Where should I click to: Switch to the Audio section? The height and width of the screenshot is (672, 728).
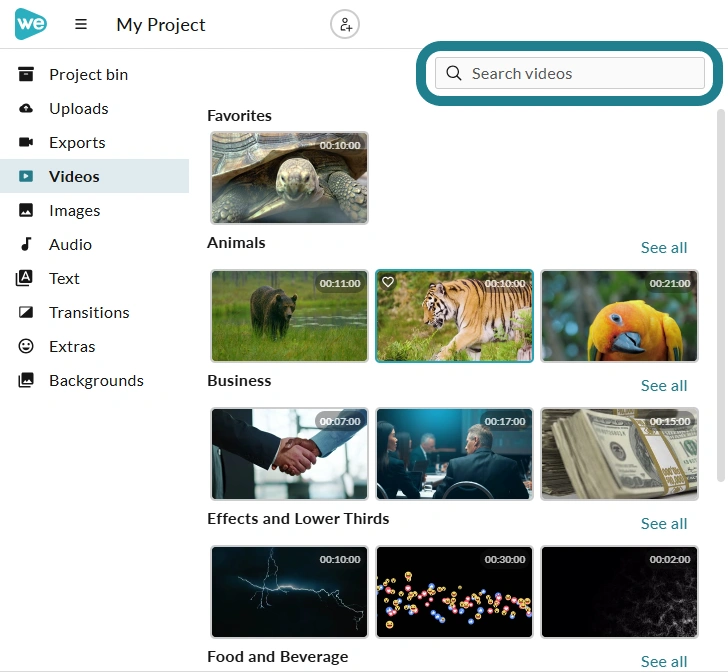coord(71,244)
